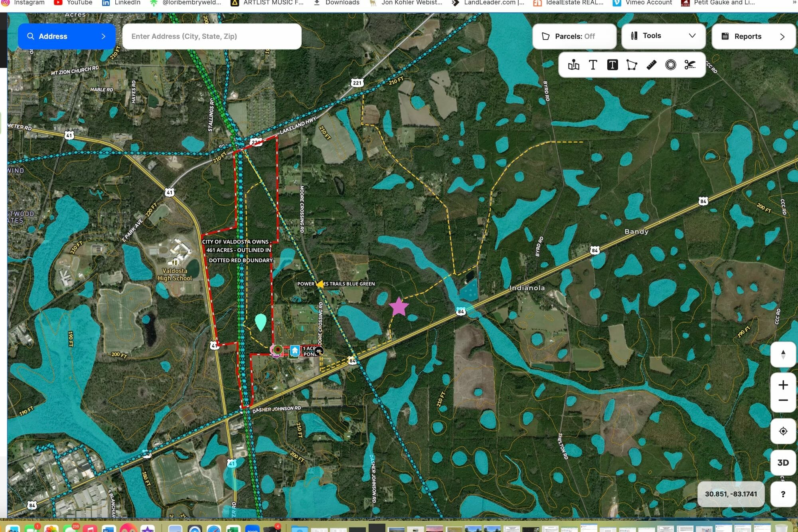Click the pink star map marker

click(x=399, y=307)
